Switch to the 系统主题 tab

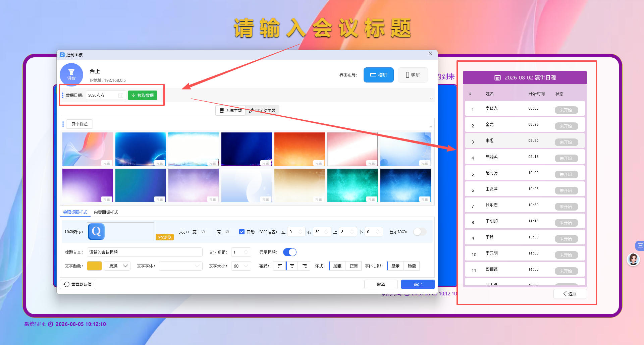click(x=230, y=111)
